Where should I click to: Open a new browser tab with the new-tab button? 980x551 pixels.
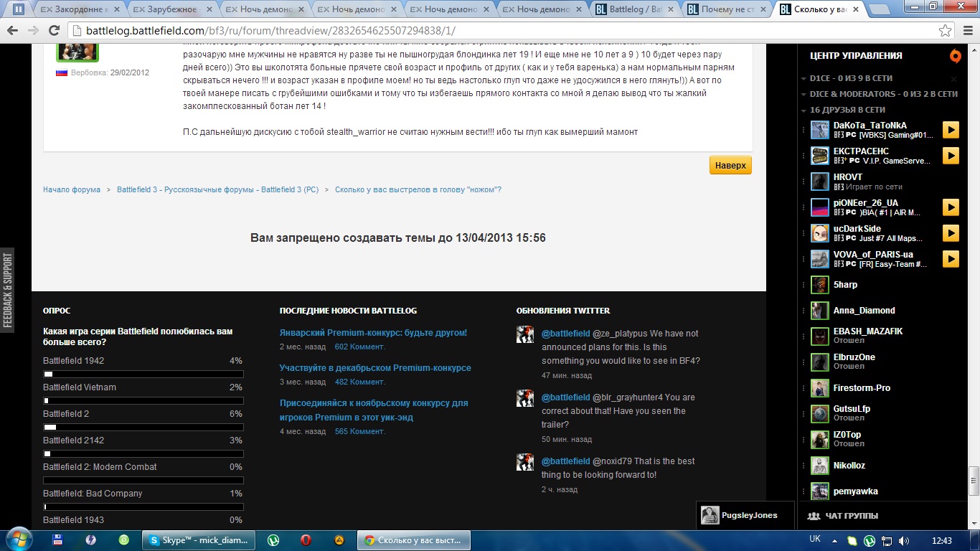coord(880,9)
